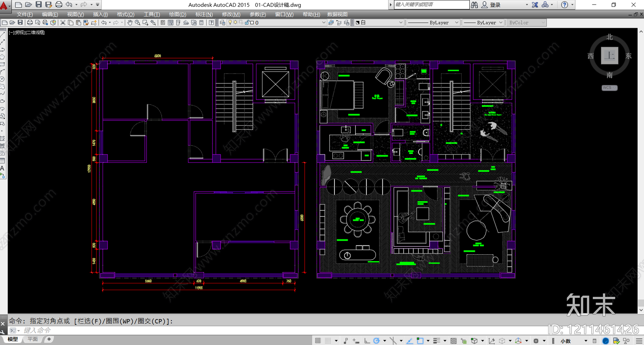The height and width of the screenshot is (345, 644).
Task: Click the WCS button under the view cube
Action: [x=609, y=87]
